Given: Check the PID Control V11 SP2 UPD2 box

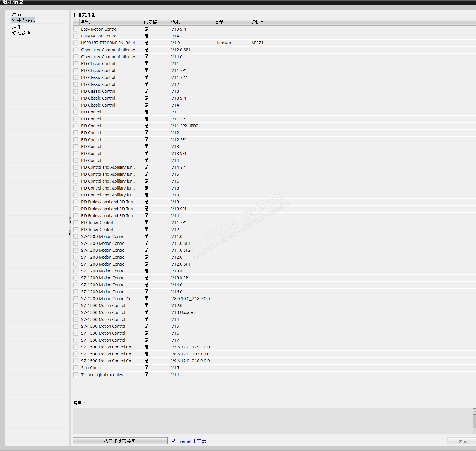Looking at the screenshot, I should [76, 126].
